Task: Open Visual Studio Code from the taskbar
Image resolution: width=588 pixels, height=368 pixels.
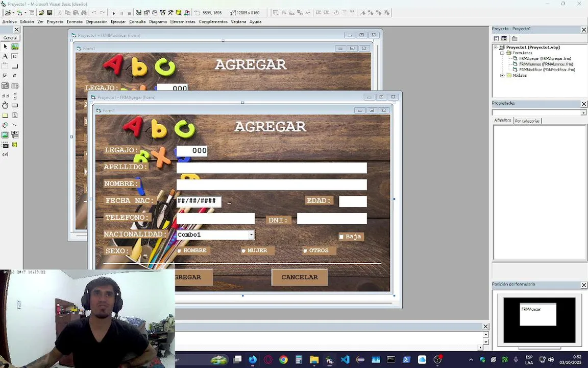Action: 345,360
